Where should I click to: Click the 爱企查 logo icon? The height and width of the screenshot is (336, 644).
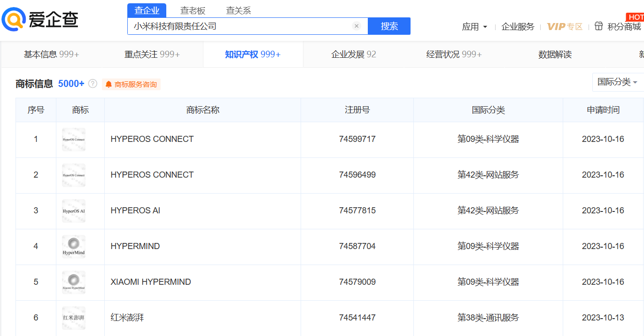pyautogui.click(x=13, y=20)
